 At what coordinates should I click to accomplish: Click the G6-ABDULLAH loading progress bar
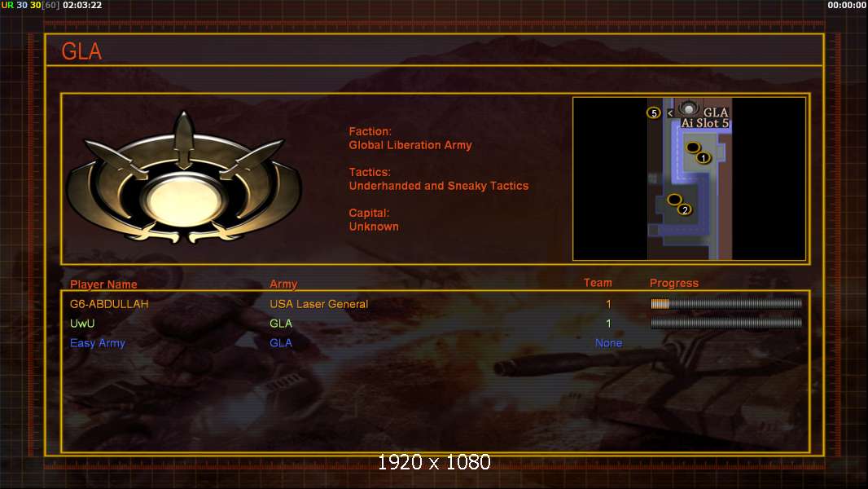pyautogui.click(x=726, y=303)
